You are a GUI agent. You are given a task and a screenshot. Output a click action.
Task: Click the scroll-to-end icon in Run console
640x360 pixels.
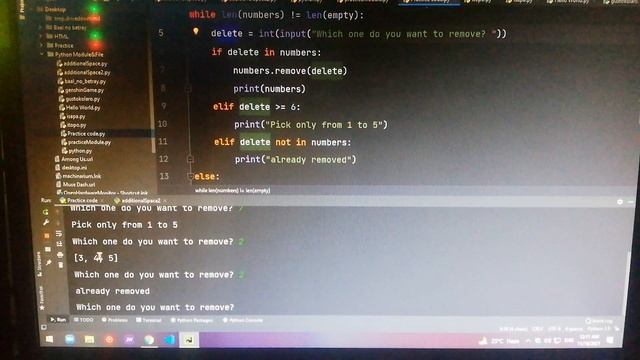60,244
